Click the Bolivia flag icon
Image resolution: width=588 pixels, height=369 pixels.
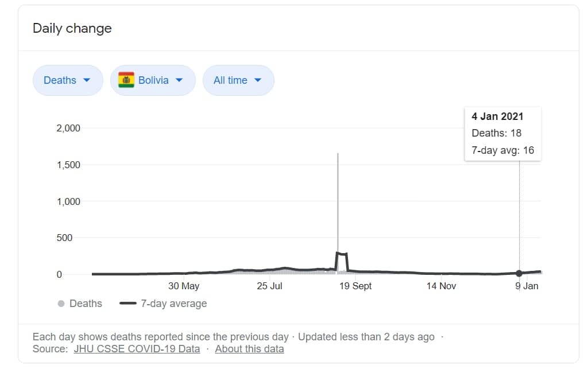pos(126,80)
